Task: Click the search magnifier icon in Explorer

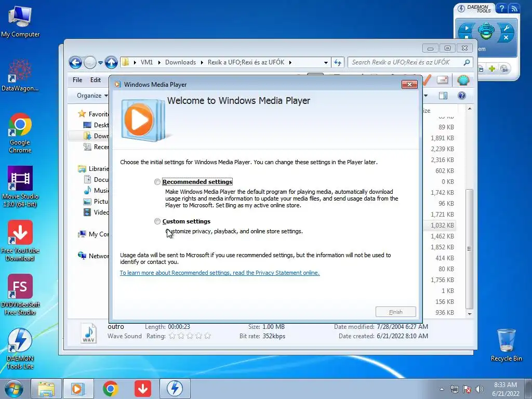Action: (467, 62)
